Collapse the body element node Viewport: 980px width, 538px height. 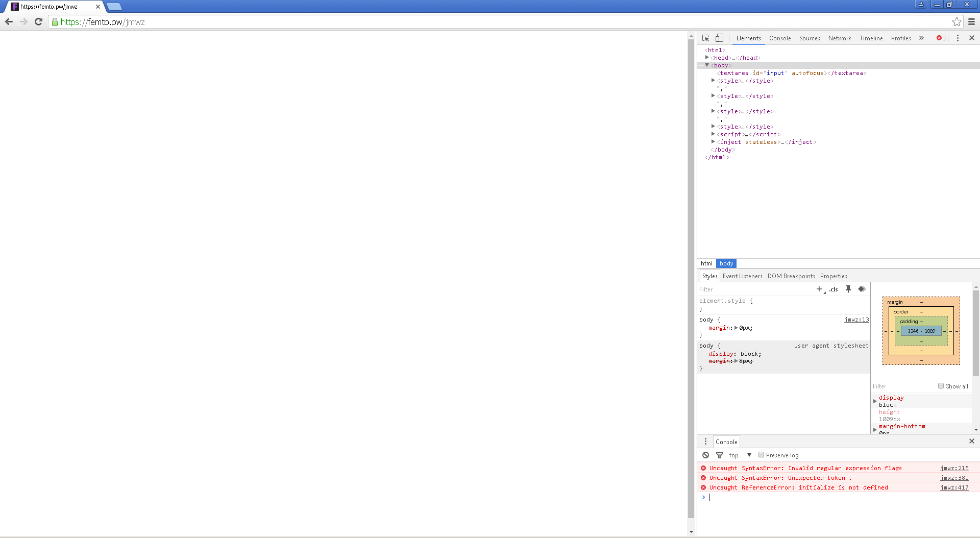707,65
